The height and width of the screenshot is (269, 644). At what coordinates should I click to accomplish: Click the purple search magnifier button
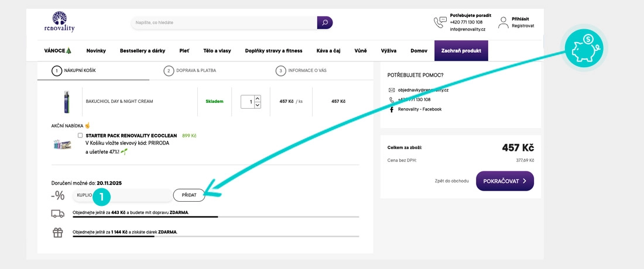(325, 23)
